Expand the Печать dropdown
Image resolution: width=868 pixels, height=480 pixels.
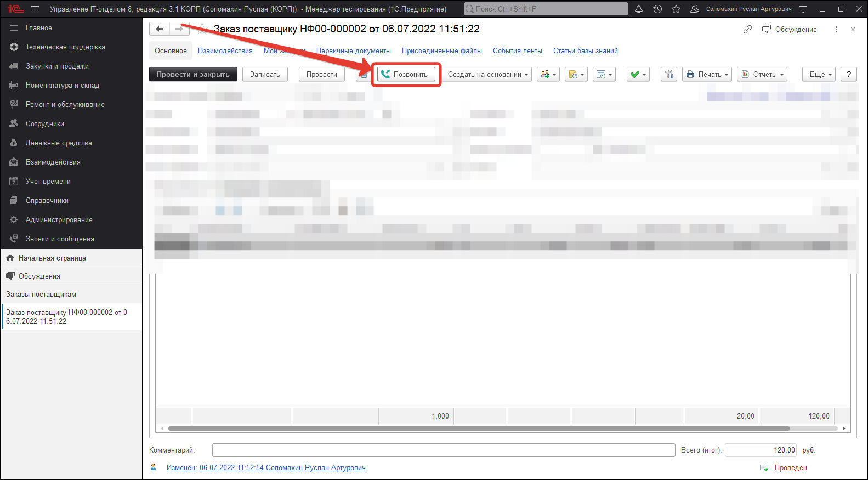pos(707,75)
